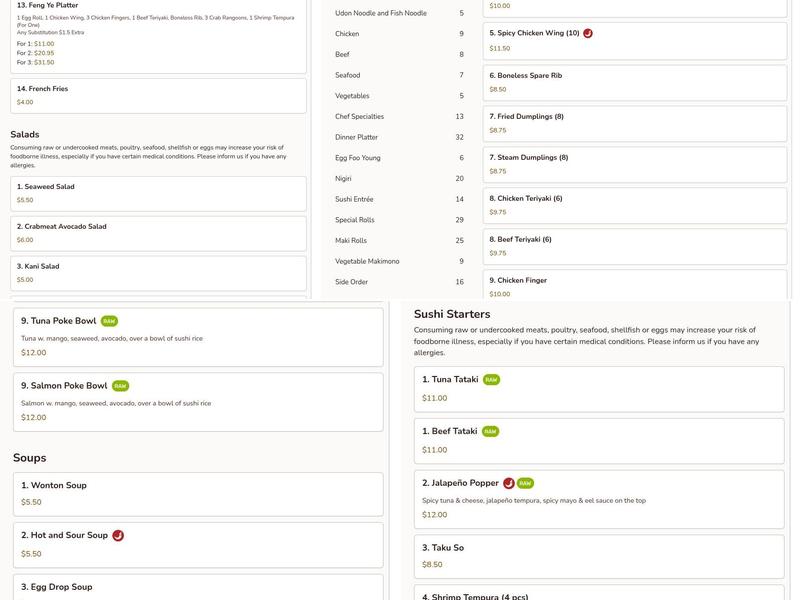The image size is (800, 600).
Task: Select the Crabmeat Avocado Salad item
Action: pos(158,233)
